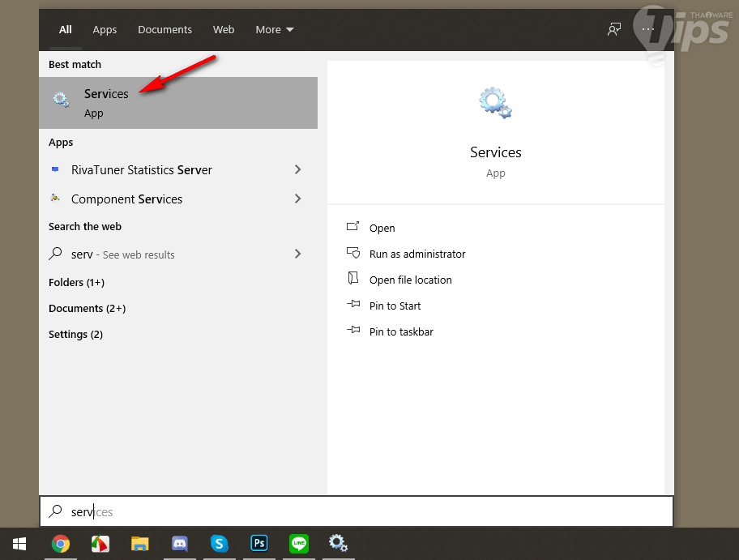Screen dimensions: 739x560
Task: Select Component Services result
Action: 178,199
